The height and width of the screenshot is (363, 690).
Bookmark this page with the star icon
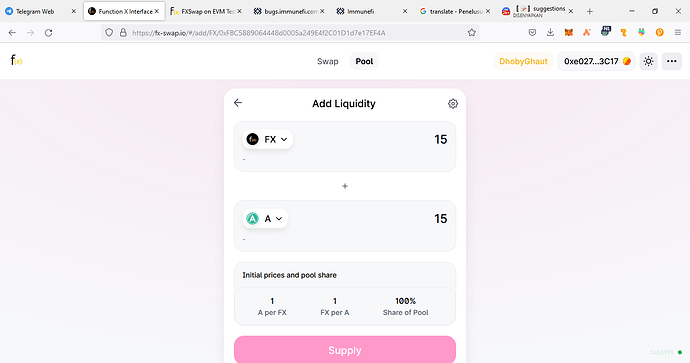(472, 33)
